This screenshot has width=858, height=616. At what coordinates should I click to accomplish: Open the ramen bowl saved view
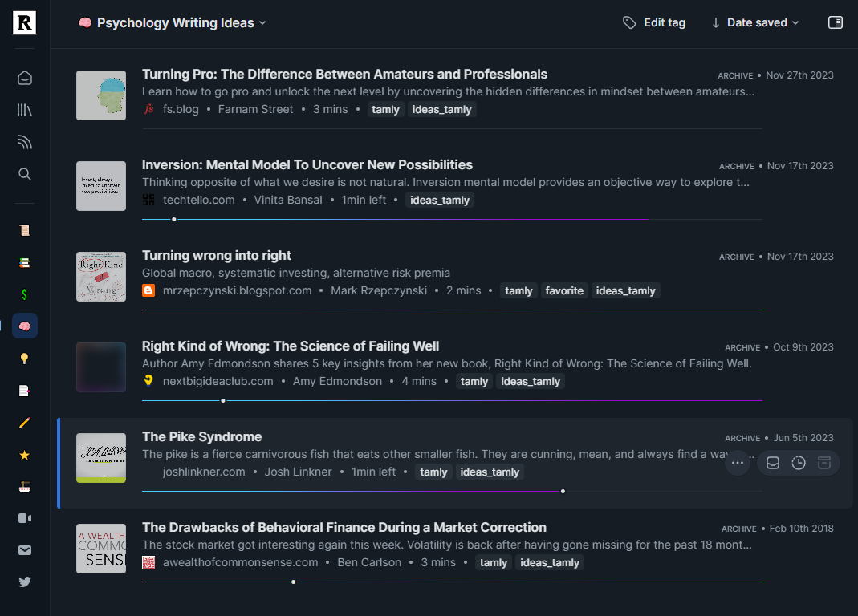click(25, 487)
